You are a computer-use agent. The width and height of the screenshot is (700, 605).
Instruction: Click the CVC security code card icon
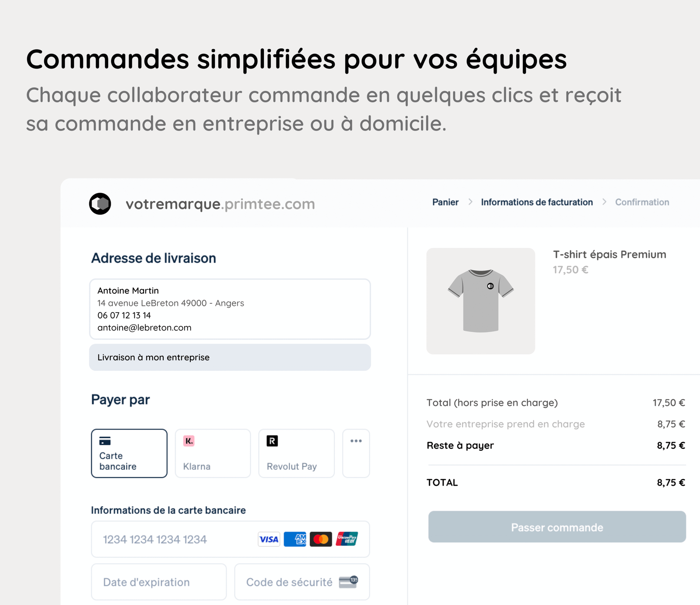[x=349, y=582]
